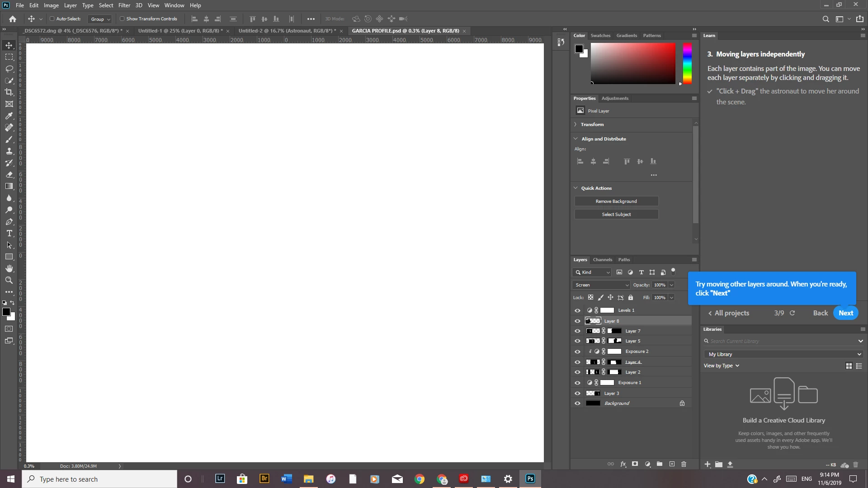
Task: Select the Lasso tool
Action: click(9, 69)
